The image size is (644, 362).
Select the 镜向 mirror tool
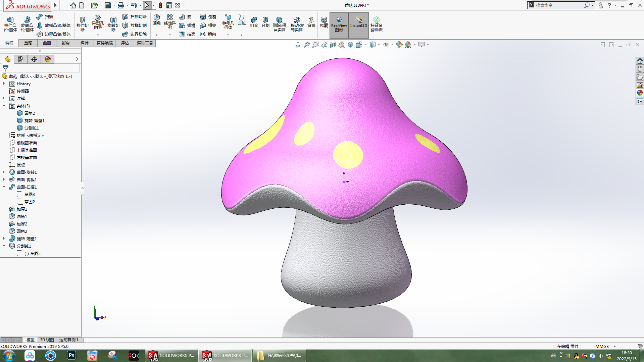(208, 34)
